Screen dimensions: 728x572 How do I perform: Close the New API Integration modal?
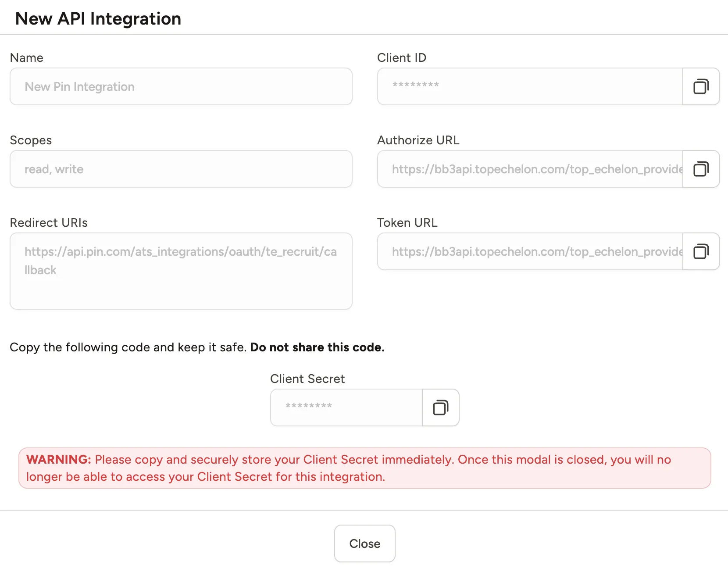[364, 543]
